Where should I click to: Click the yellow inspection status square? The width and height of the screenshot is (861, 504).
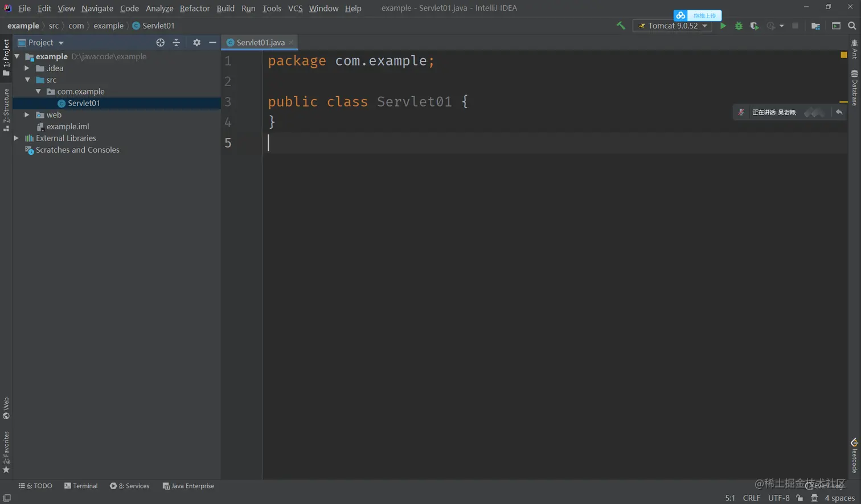click(844, 55)
